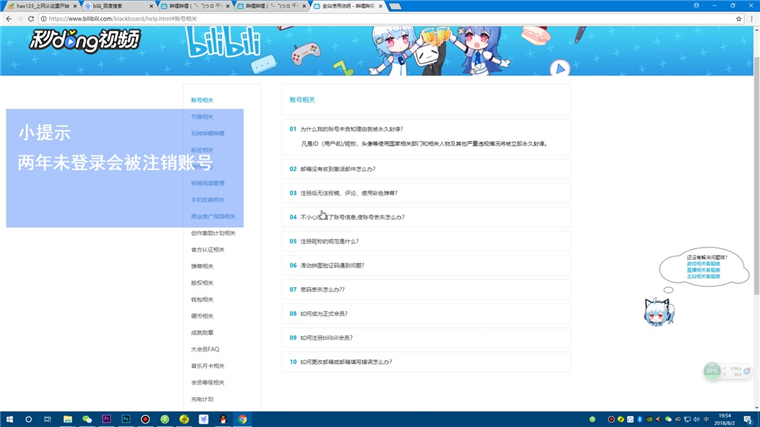Open Cortana search circle on taskbar
Image resolution: width=760 pixels, height=427 pixels.
coord(29,419)
